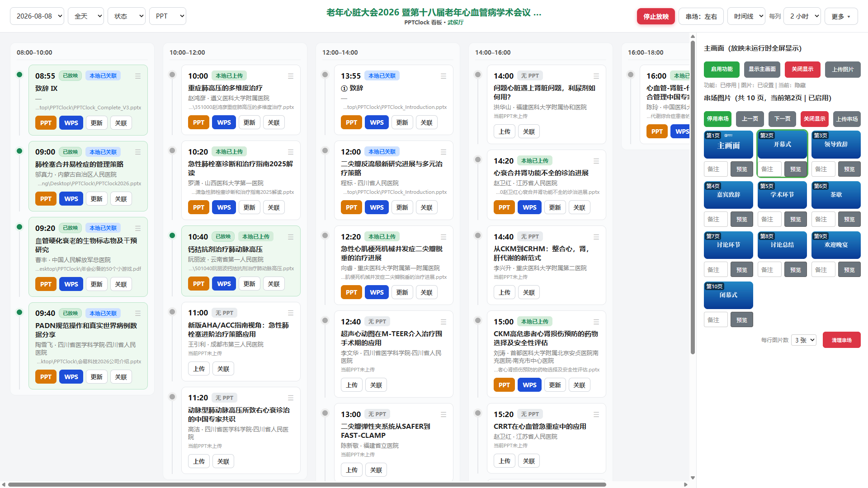The height and width of the screenshot is (488, 868).
Task: Go to 下一页 interlude slide
Action: [783, 119]
